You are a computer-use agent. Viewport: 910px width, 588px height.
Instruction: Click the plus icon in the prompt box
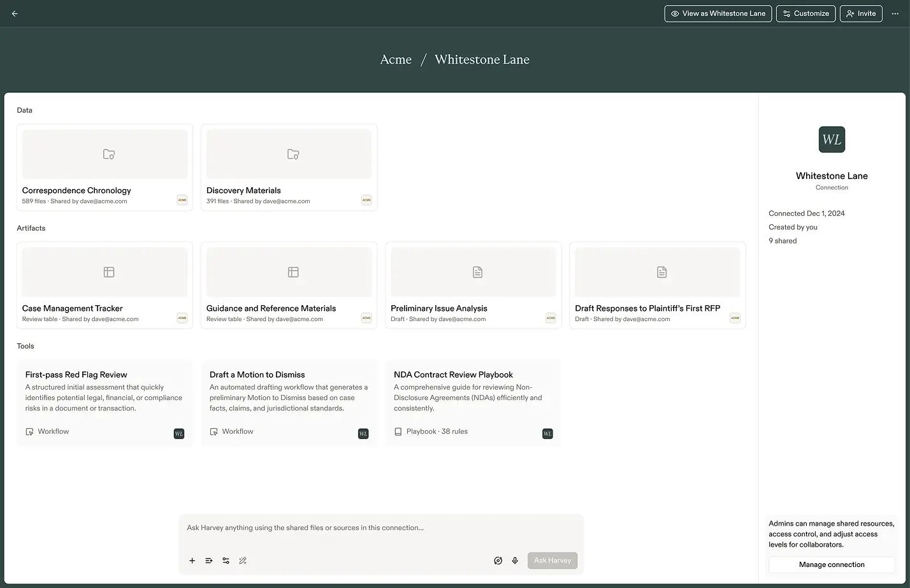click(x=192, y=561)
